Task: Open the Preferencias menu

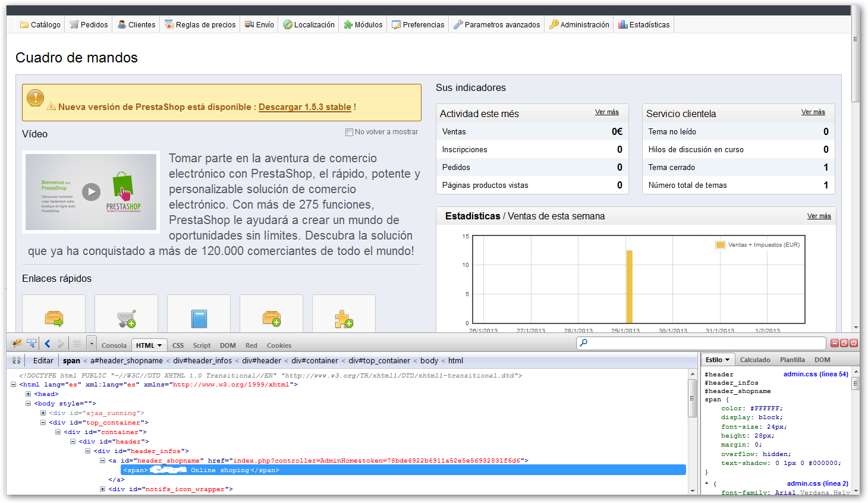Action: point(418,24)
